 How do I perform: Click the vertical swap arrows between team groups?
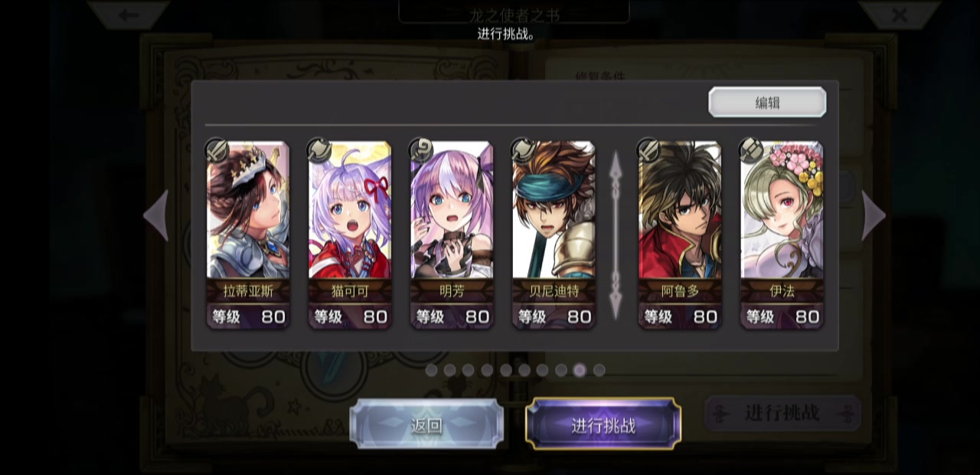point(616,235)
